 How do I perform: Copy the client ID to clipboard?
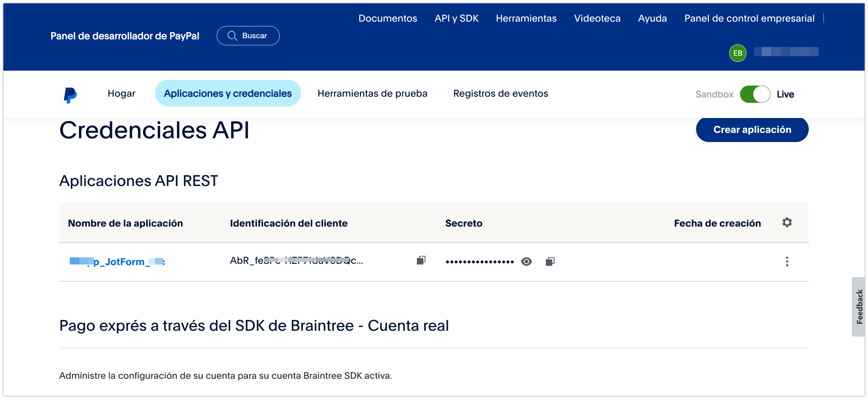421,260
